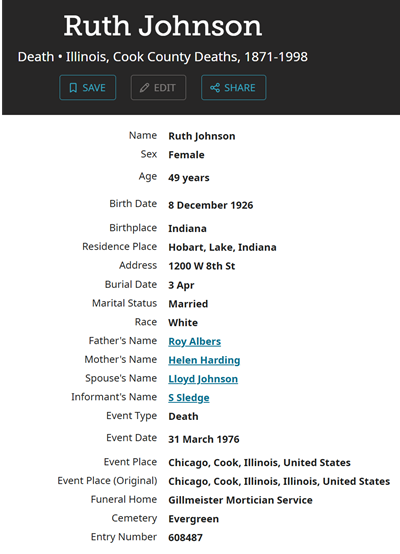
Task: Select the birthplace value Indiana
Action: click(x=187, y=229)
